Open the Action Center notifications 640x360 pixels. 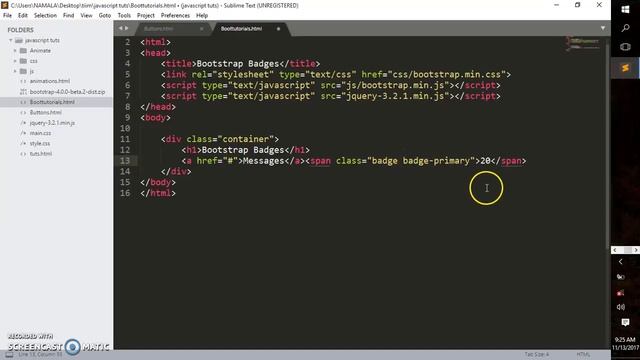pos(625,323)
